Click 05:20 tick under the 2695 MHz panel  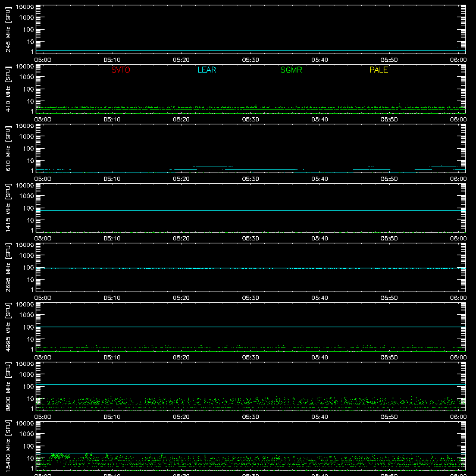(x=181, y=298)
